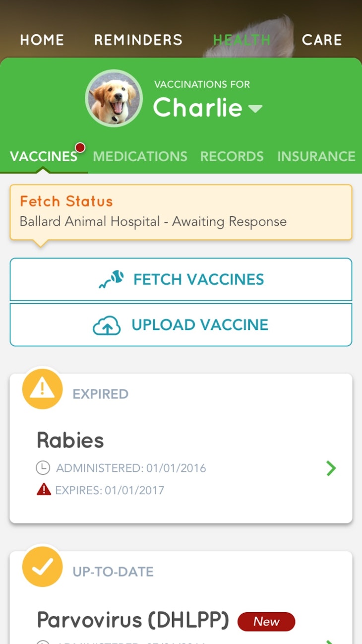This screenshot has width=362, height=644.
Task: Switch to the Records tab
Action: point(232,156)
